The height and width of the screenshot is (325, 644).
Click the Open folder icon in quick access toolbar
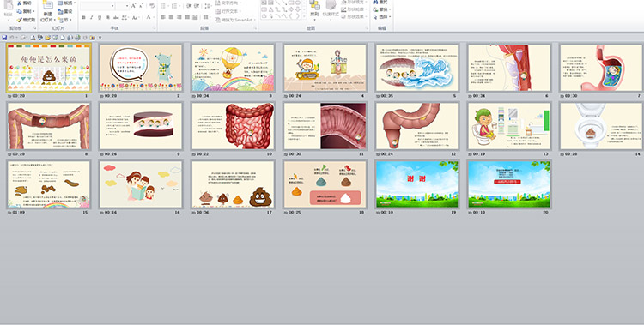pos(47,38)
